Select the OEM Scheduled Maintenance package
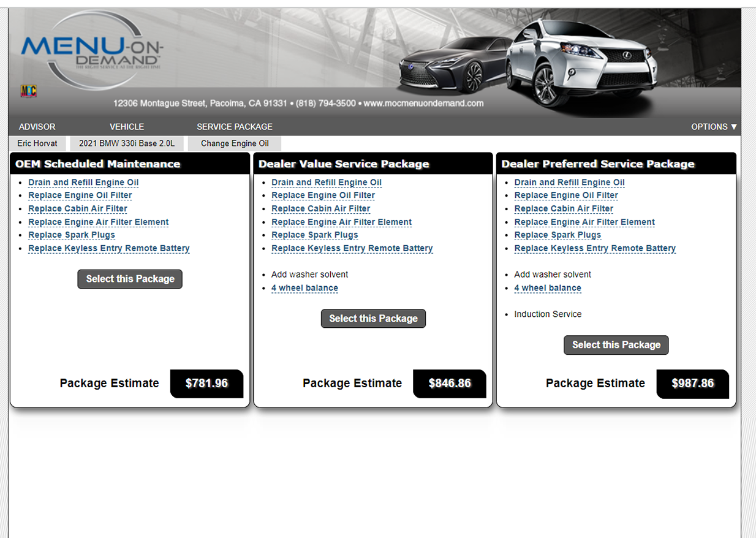 pos(130,279)
